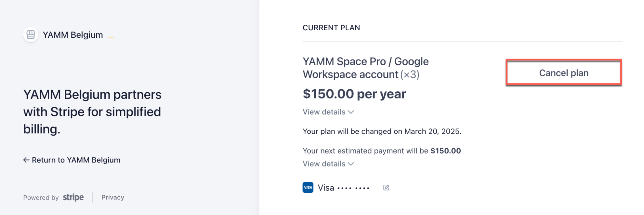The height and width of the screenshot is (215, 644).
Task: Expand View details below next estimated payment
Action: click(328, 164)
